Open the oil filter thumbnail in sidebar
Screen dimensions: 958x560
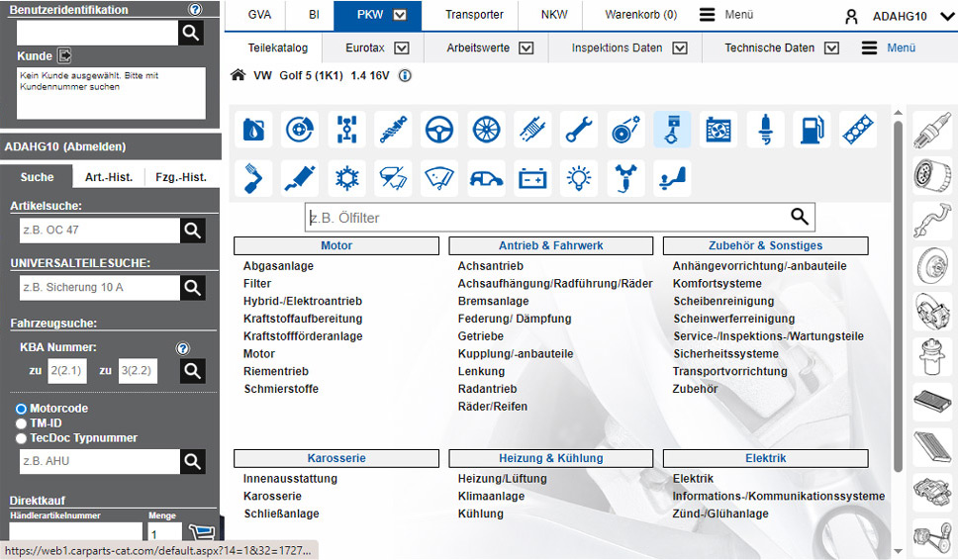coord(932,174)
